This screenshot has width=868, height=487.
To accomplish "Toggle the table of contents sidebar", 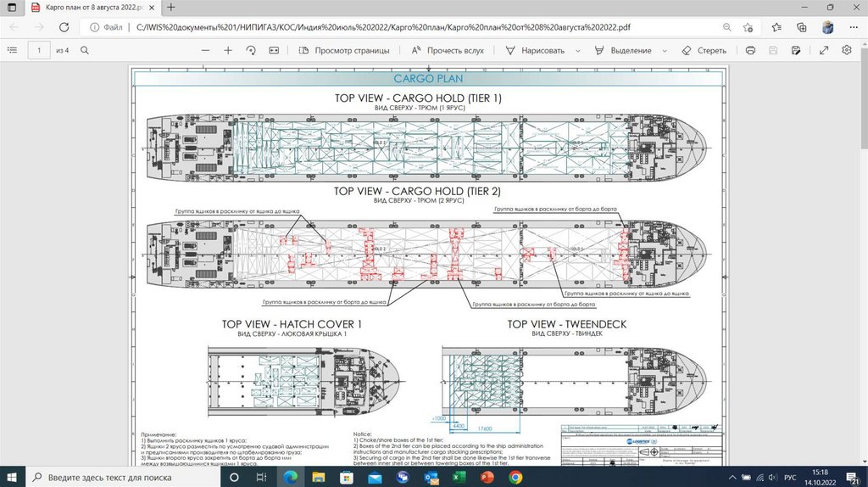I will click(x=12, y=50).
